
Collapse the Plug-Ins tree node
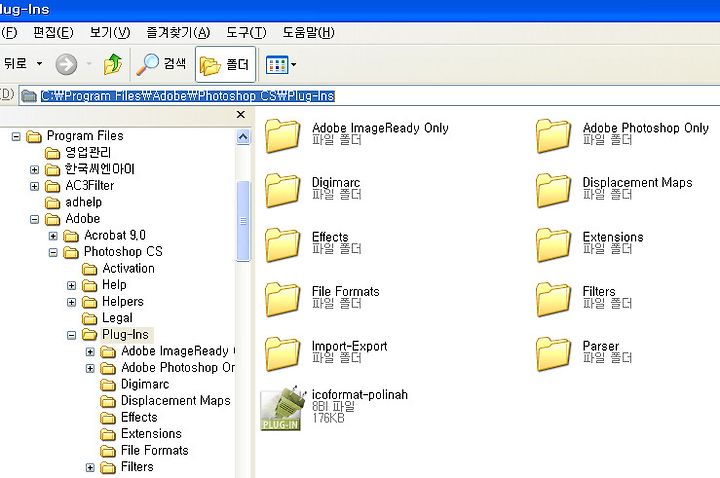pyautogui.click(x=72, y=335)
